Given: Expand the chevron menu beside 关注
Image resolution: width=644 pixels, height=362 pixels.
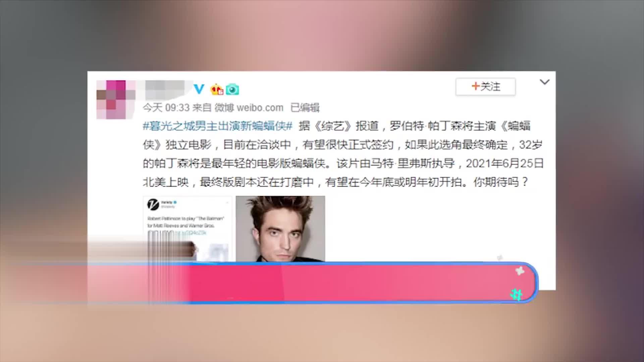Looking at the screenshot, I should 544,82.
